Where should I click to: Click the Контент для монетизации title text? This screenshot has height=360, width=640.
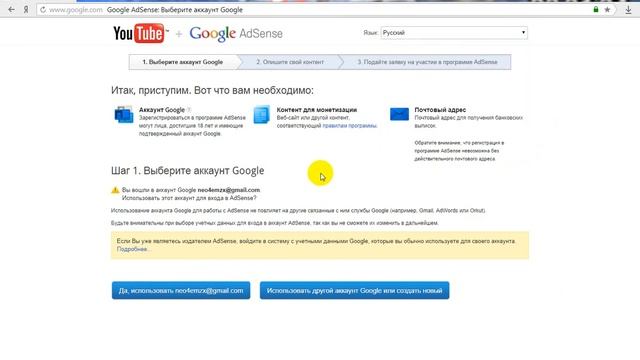(x=317, y=110)
